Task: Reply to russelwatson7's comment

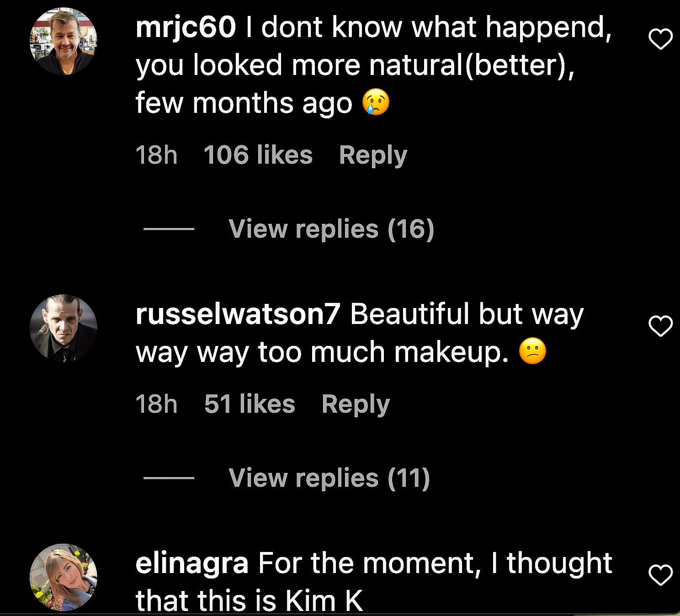Action: pyautogui.click(x=356, y=404)
